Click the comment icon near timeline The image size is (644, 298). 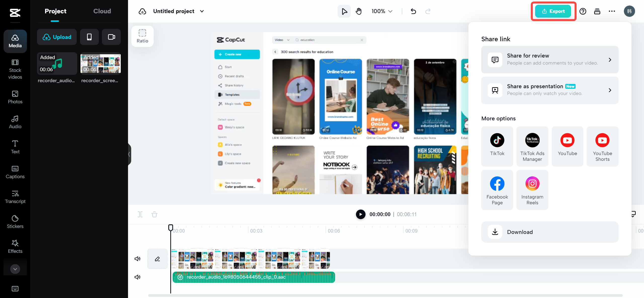(x=633, y=214)
